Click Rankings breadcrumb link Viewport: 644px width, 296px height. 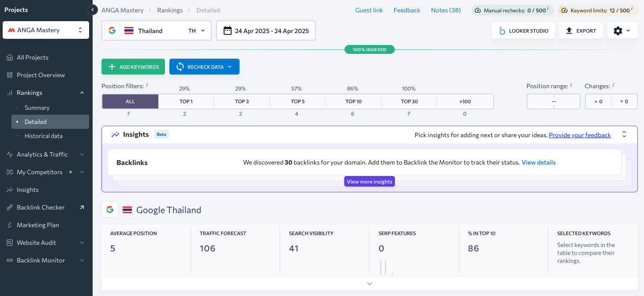pos(170,10)
